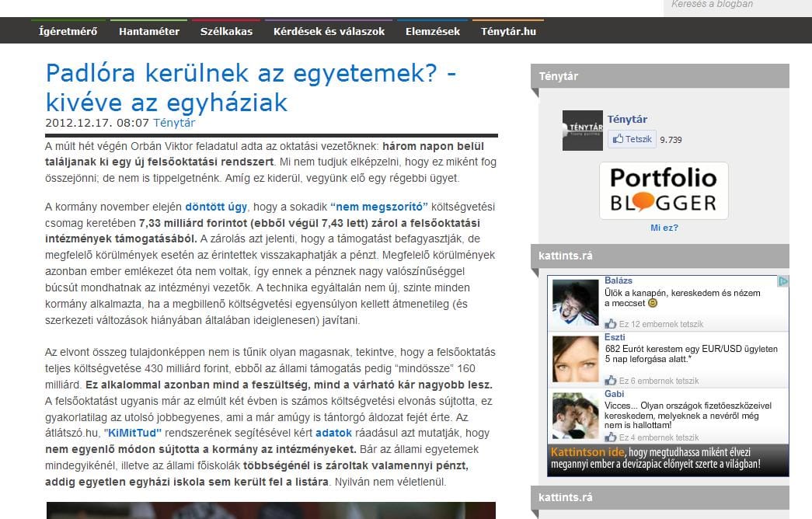Open the Gabi name link
The image size is (812, 519).
[x=614, y=394]
